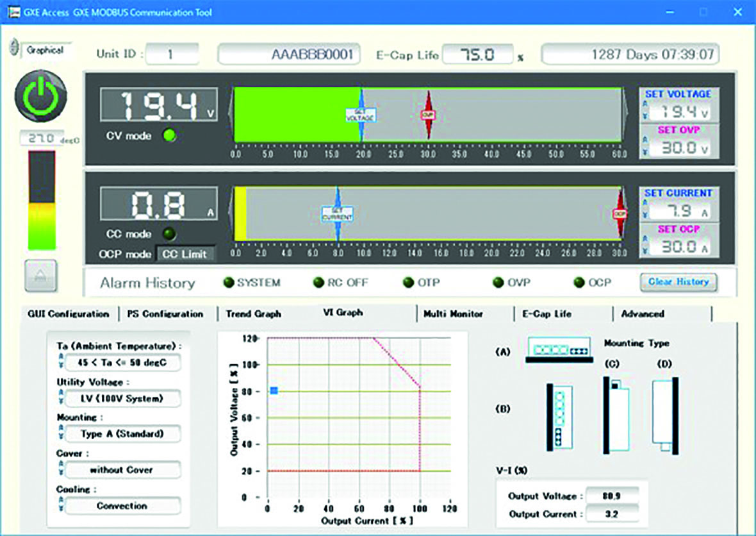This screenshot has height=536, width=756.
Task: Click the OTP alarm indicator light
Action: point(408,282)
